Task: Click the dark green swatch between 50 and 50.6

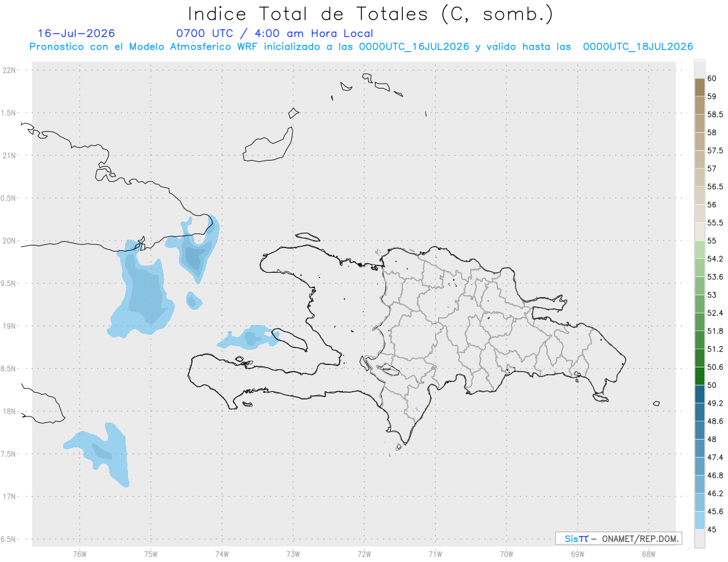Action: tap(699, 376)
